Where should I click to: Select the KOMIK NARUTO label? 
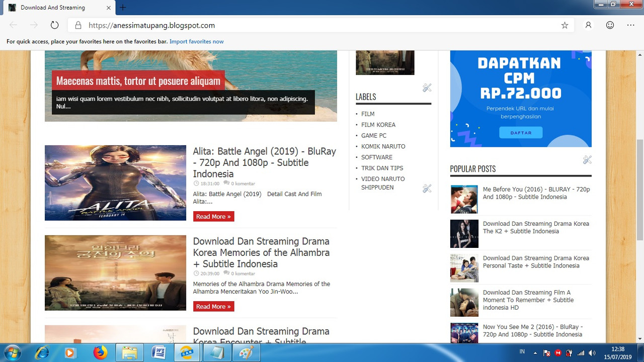coord(383,146)
